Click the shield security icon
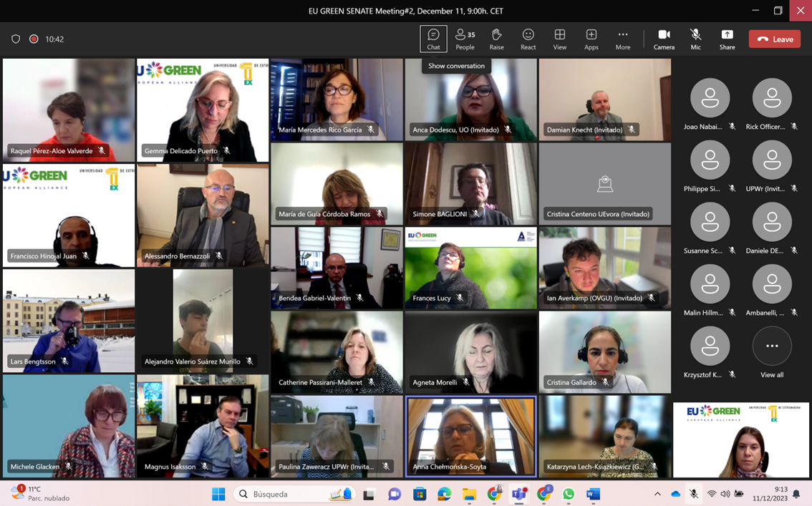Image resolution: width=812 pixels, height=506 pixels. tap(16, 39)
